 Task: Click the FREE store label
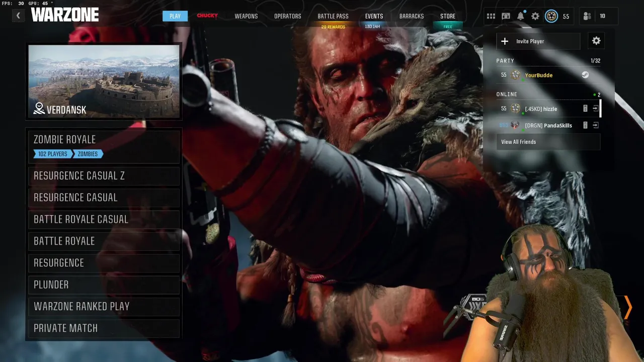[x=448, y=27]
